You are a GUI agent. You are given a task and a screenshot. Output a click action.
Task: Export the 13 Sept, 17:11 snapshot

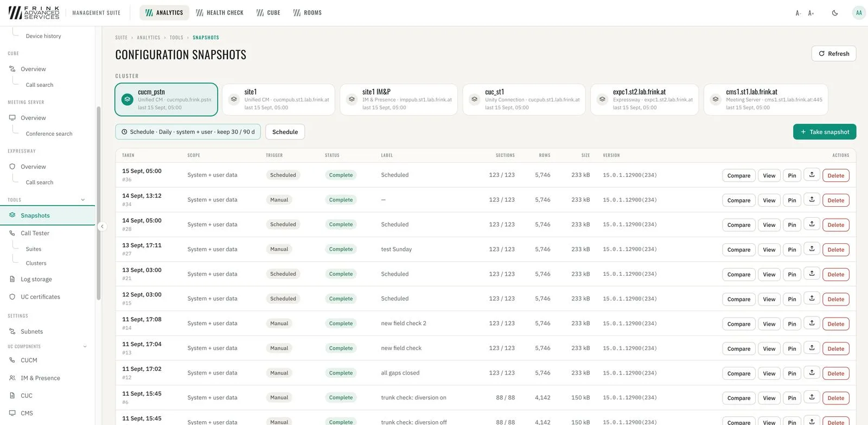tap(812, 250)
